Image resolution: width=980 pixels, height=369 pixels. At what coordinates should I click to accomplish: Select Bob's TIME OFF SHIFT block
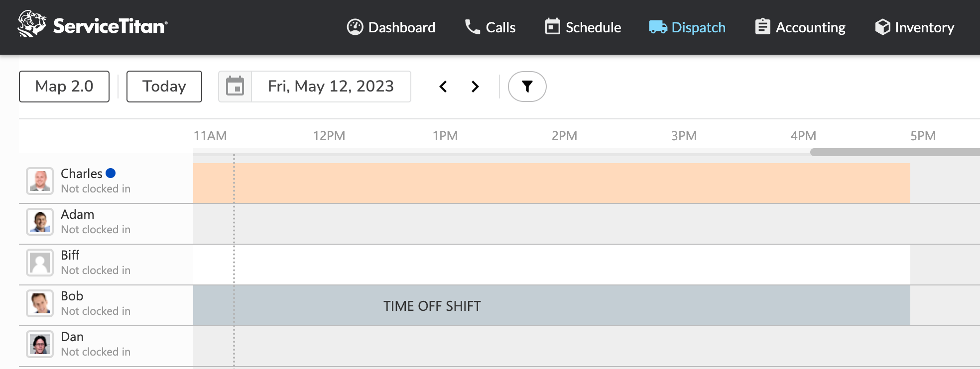coord(431,305)
